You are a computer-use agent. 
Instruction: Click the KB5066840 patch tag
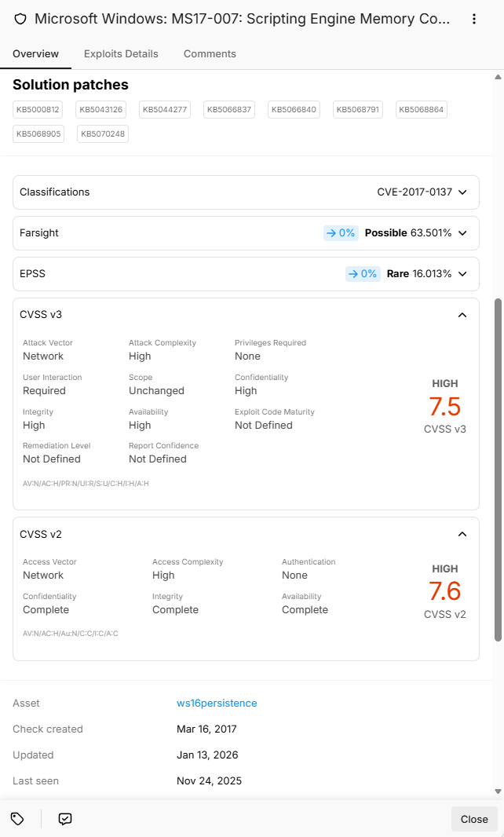pos(294,109)
